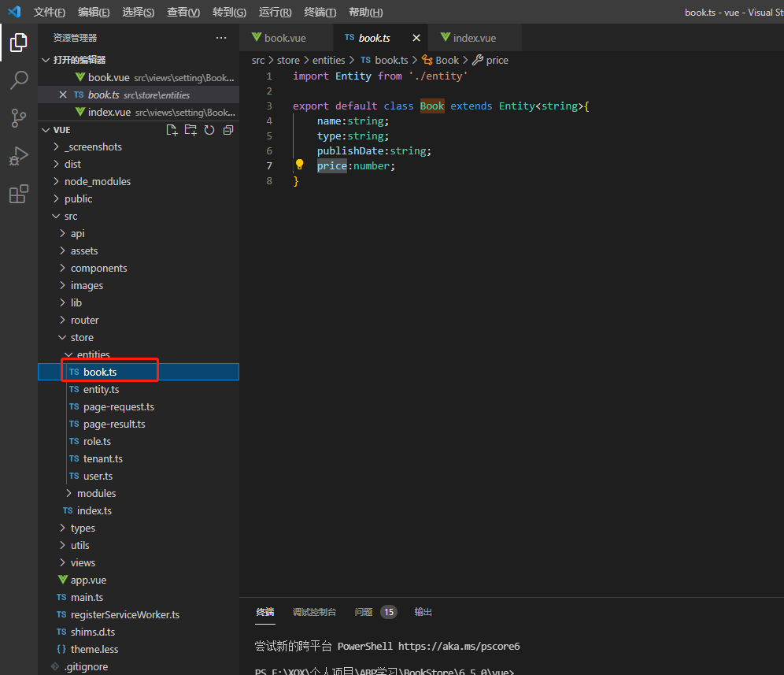Switch to the index.vue editor tab
The width and height of the screenshot is (784, 675).
coord(474,38)
